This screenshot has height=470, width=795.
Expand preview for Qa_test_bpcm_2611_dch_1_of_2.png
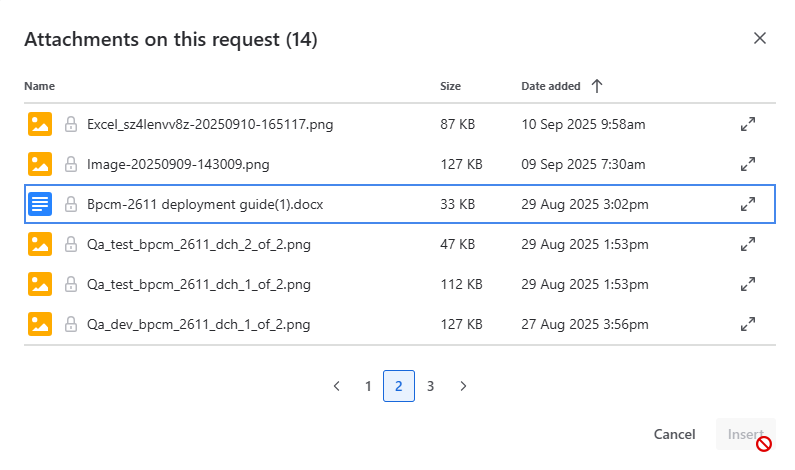747,284
